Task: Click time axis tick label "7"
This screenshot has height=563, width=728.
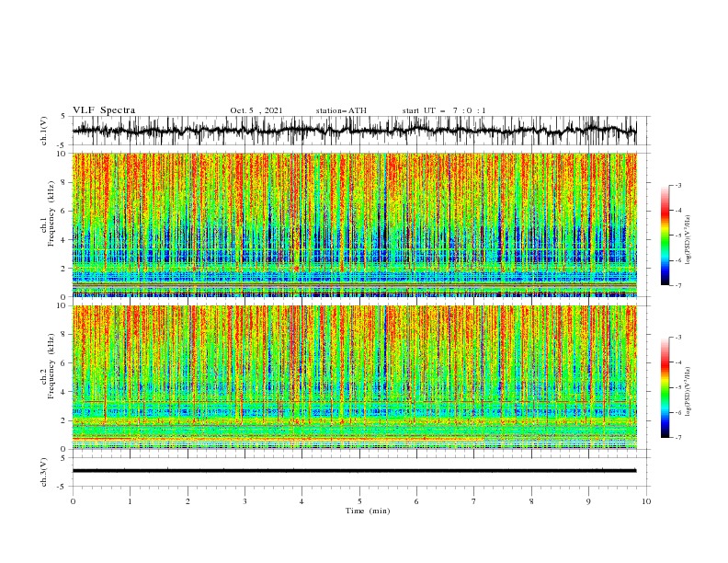Action: pyautogui.click(x=473, y=501)
